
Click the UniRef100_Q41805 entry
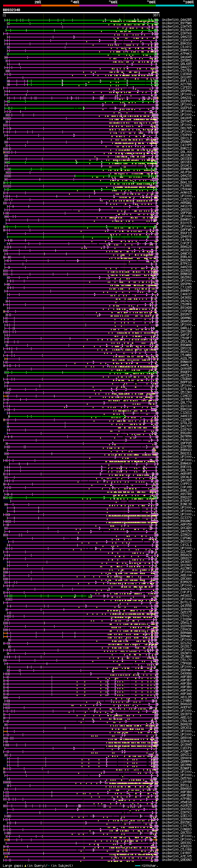coord(177,118)
